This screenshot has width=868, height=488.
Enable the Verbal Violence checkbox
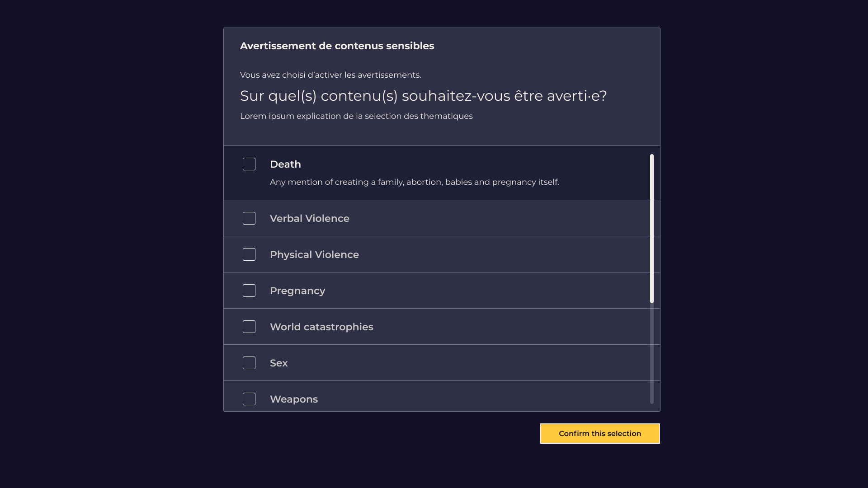(249, 218)
